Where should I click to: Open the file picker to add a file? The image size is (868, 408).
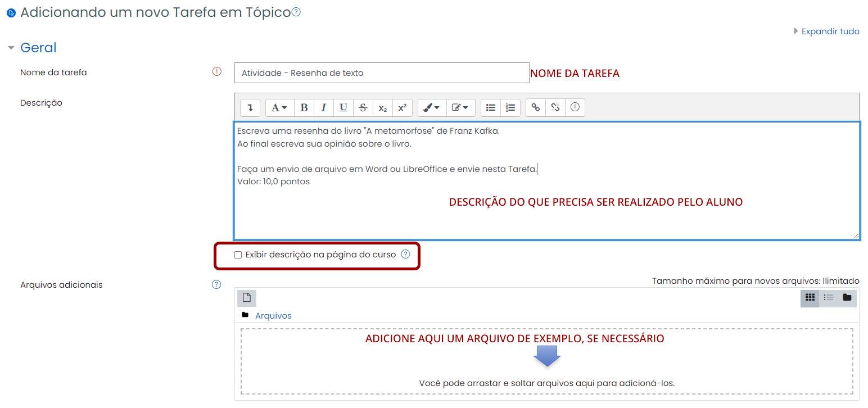(246, 297)
